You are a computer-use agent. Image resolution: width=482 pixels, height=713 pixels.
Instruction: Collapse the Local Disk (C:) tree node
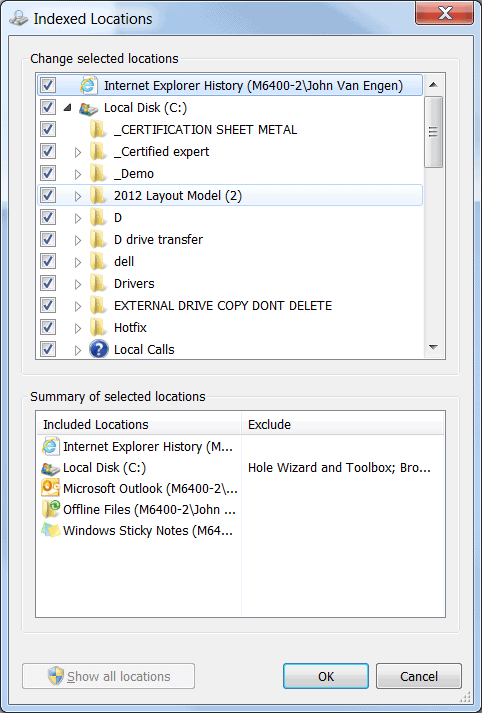[x=67, y=108]
